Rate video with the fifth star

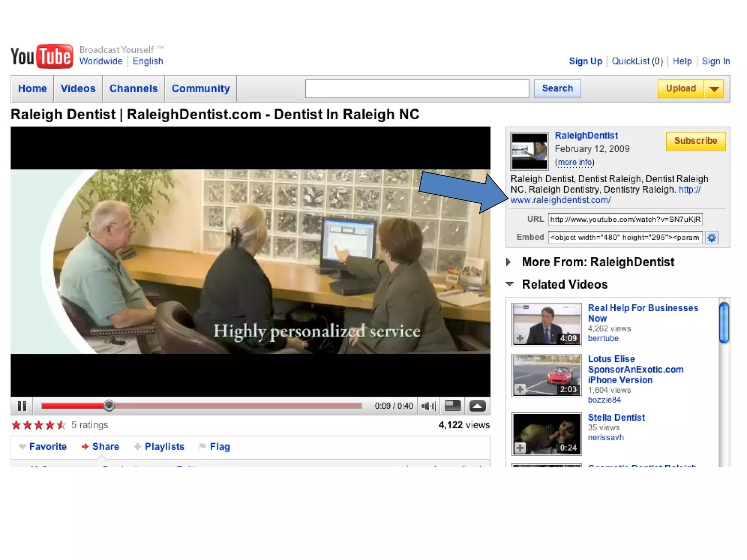coord(61,425)
